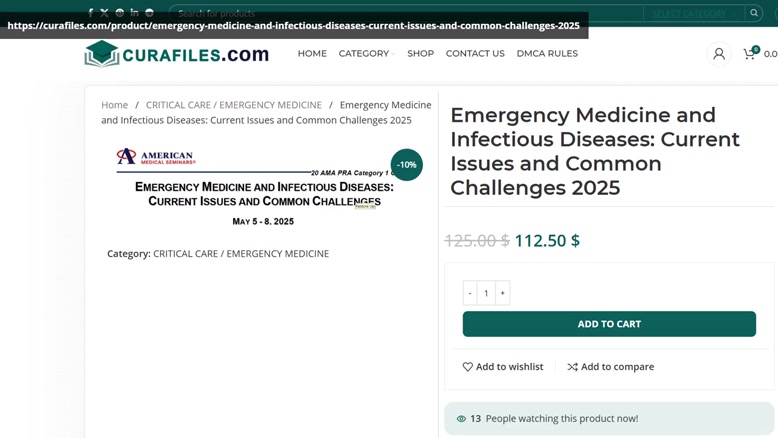Expand the CATEGORY menu dropdown
This screenshot has width=778, height=438.
pos(367,54)
